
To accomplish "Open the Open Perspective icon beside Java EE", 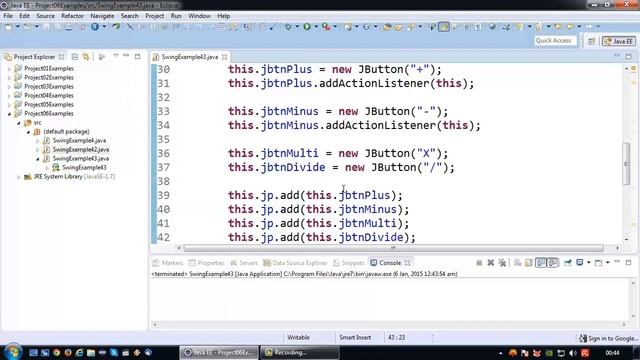I will point(591,41).
